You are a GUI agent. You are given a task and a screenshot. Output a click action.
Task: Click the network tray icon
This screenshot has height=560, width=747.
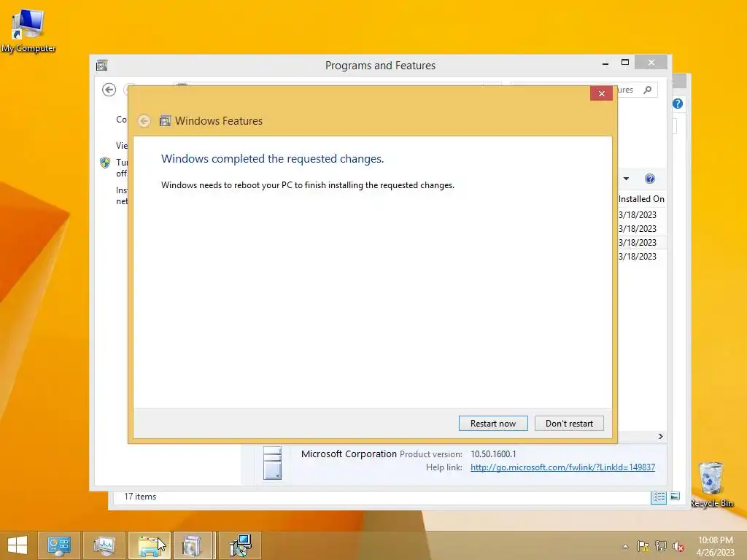[661, 546]
